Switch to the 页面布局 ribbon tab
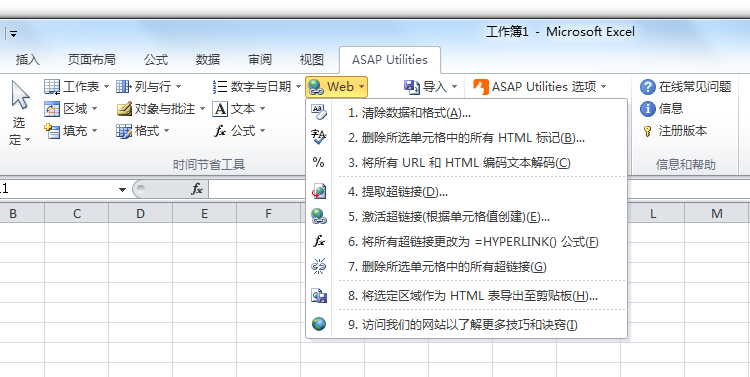The image size is (750, 377). [91, 60]
